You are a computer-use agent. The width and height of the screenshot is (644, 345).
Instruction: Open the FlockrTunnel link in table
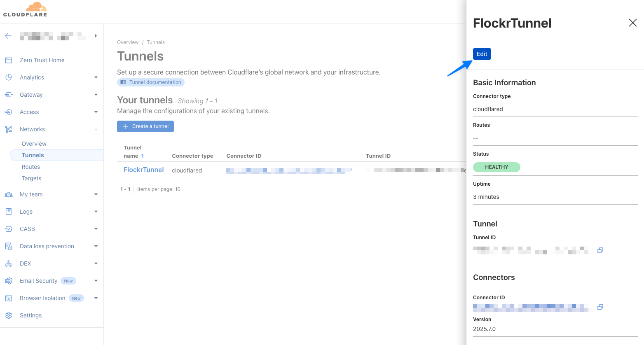click(x=144, y=170)
